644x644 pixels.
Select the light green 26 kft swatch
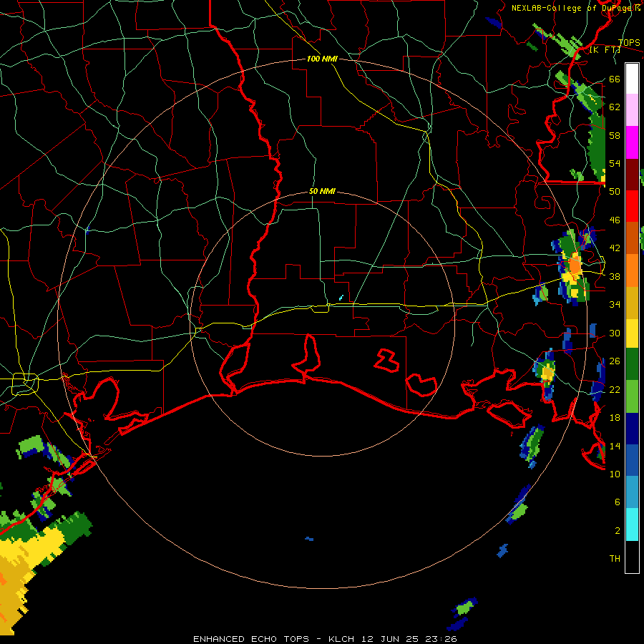[x=632, y=396]
